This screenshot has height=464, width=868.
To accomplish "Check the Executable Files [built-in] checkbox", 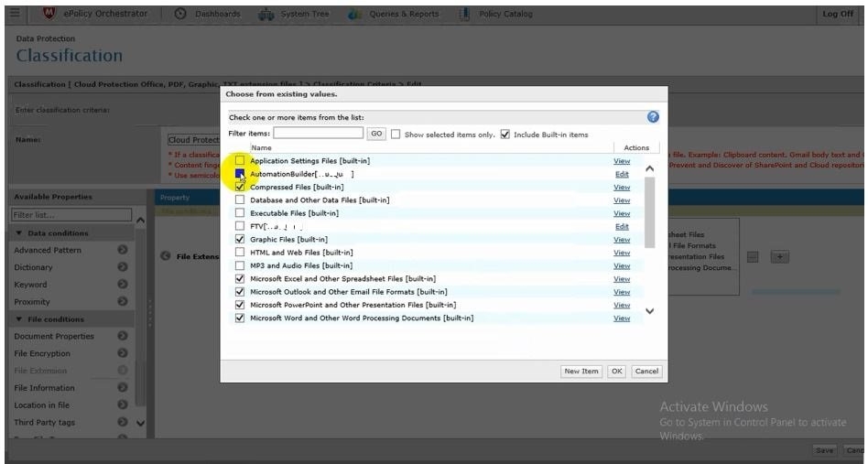I will tap(241, 213).
